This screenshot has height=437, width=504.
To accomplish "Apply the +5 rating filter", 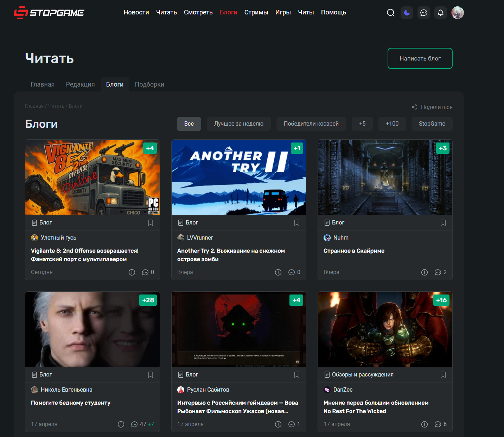I will pos(362,124).
